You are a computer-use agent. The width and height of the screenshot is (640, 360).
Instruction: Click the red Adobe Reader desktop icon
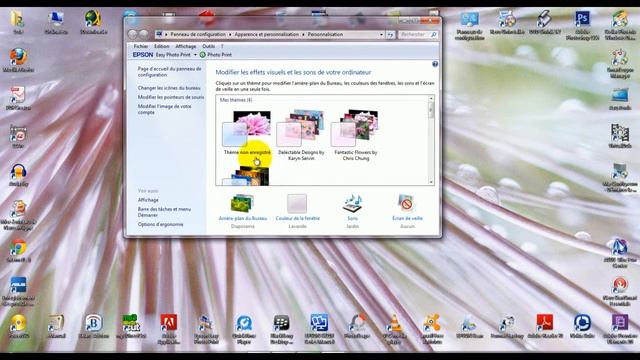tap(544, 327)
